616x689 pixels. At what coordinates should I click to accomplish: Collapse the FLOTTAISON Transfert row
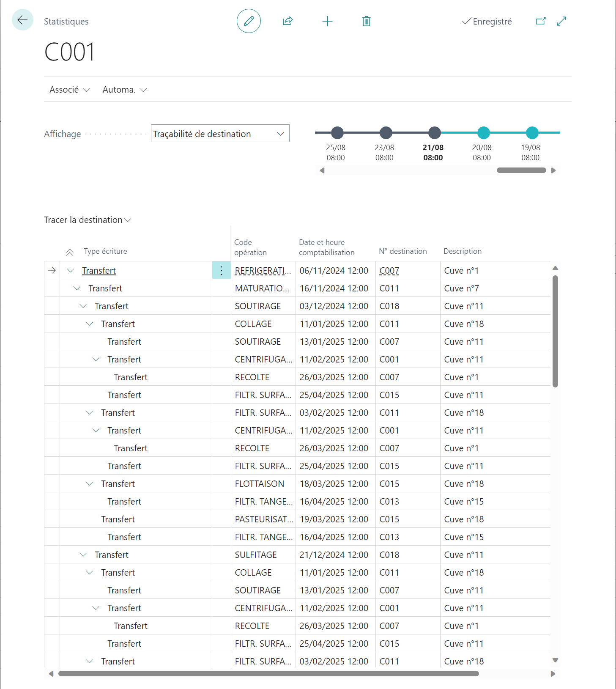pos(90,484)
